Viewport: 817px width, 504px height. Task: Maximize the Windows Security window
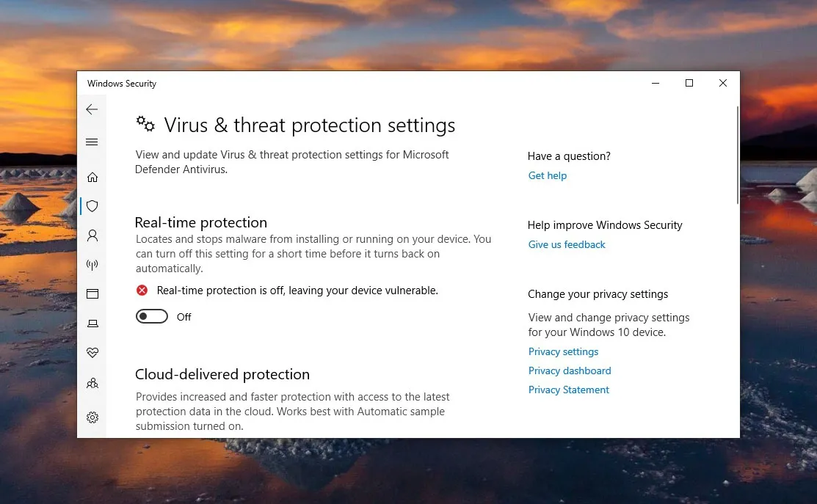[x=689, y=84]
